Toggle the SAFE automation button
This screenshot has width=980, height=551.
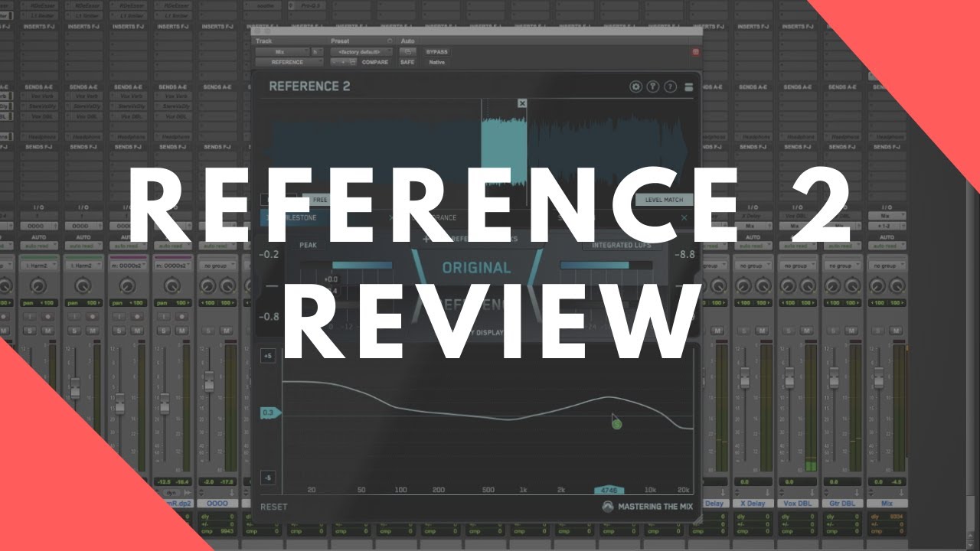click(x=407, y=62)
